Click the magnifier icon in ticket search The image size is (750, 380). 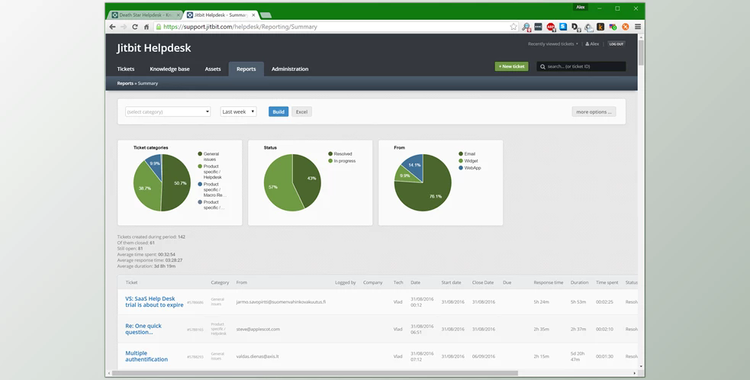pyautogui.click(x=542, y=67)
